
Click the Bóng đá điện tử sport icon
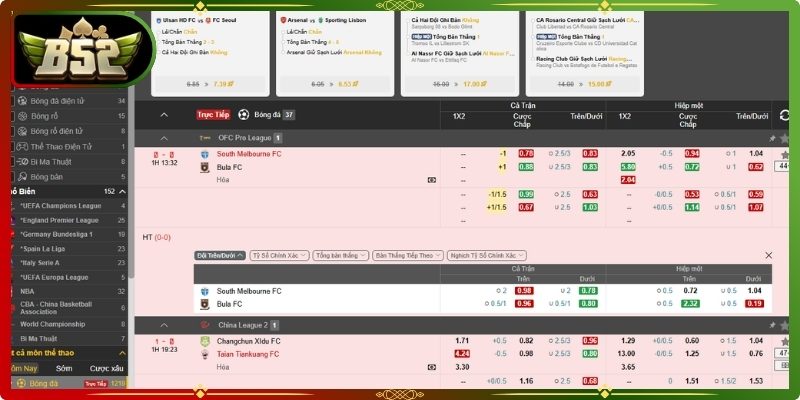coord(22,101)
